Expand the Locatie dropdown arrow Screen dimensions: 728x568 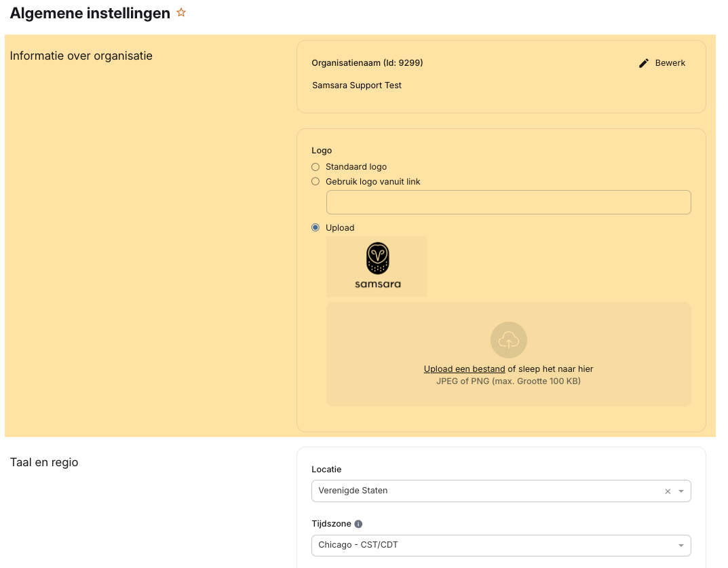pos(681,491)
